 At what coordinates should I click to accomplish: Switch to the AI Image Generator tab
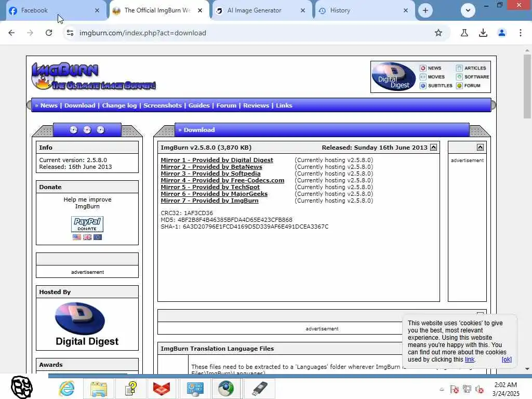[261, 10]
